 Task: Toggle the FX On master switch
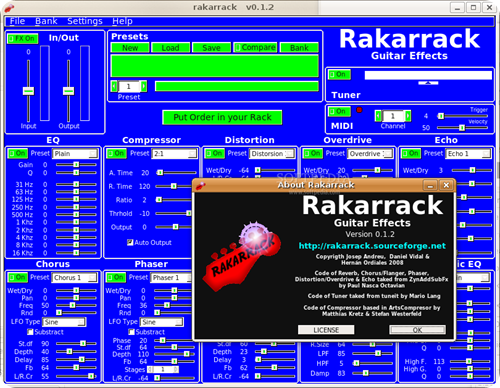pos(23,39)
